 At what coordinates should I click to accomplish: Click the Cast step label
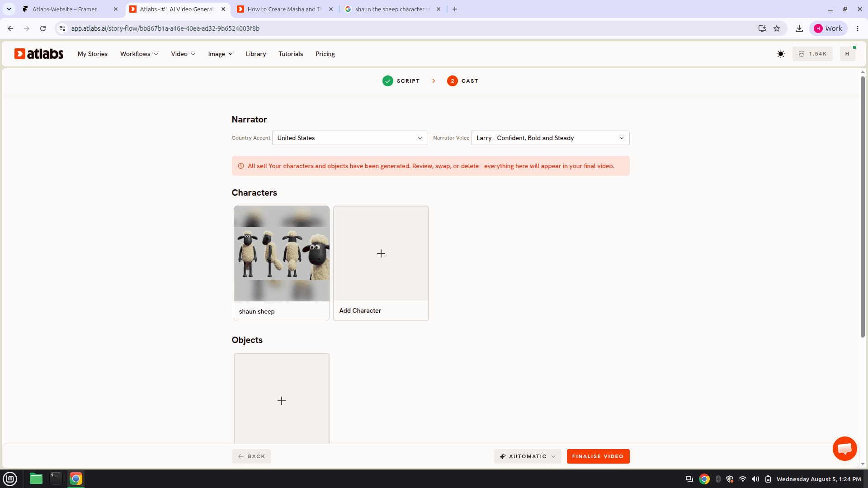click(470, 81)
